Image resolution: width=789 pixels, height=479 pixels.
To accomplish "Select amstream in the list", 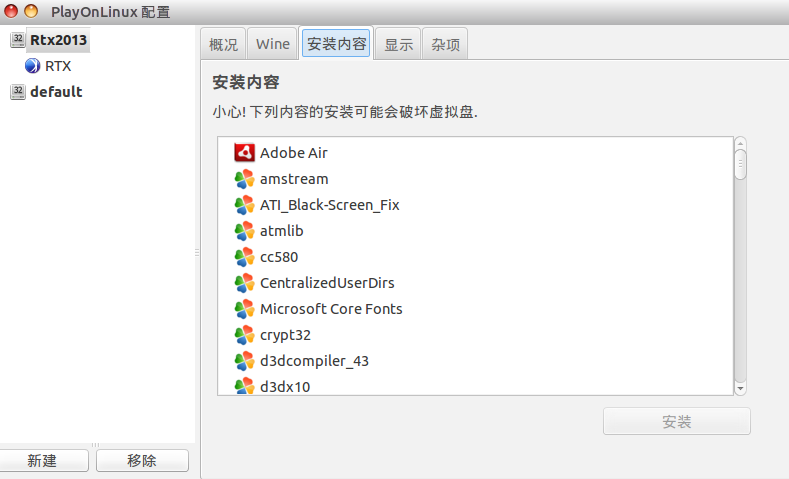I will 294,179.
